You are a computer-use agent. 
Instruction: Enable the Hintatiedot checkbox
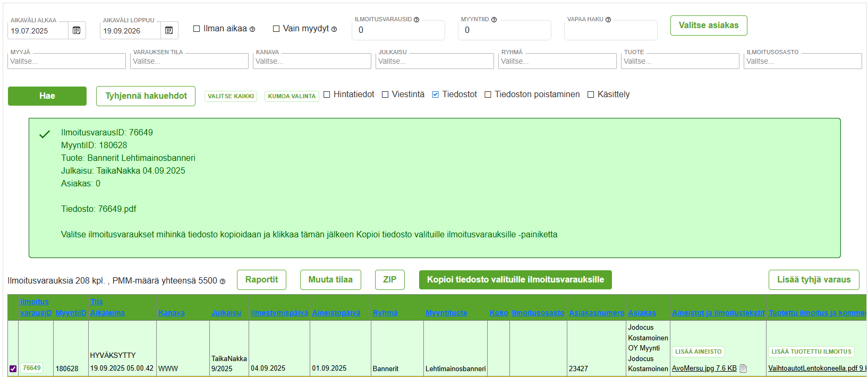pos(327,95)
